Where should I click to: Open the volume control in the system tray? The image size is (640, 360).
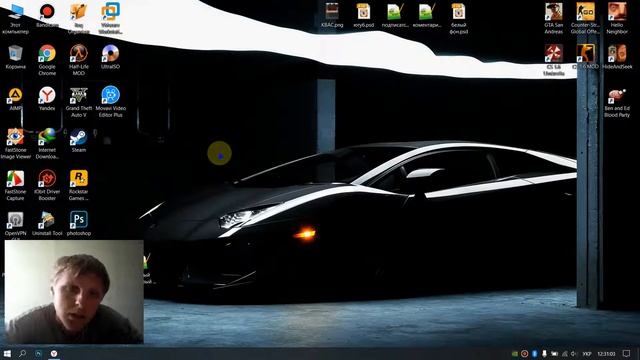[574, 353]
